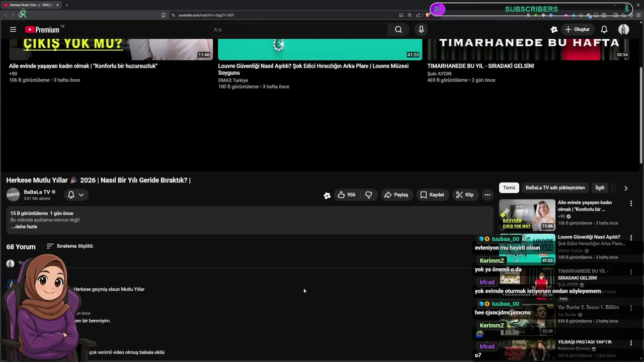The image size is (644, 362).
Task: Share the video using Paylaş
Action: coord(396,195)
